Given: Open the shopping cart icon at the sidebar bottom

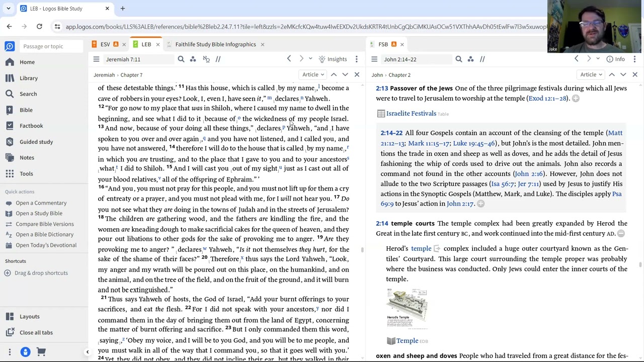Looking at the screenshot, I should [41, 352].
